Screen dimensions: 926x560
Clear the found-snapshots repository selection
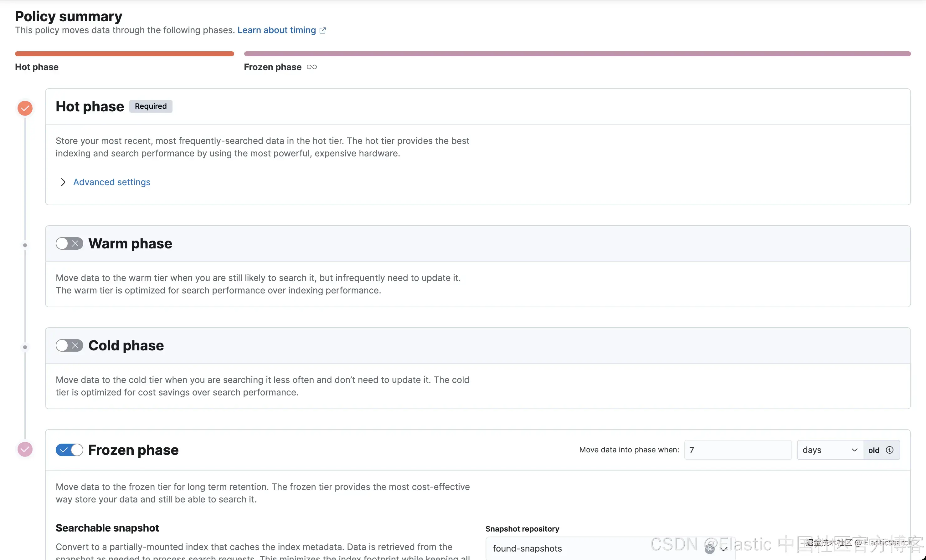(x=709, y=549)
